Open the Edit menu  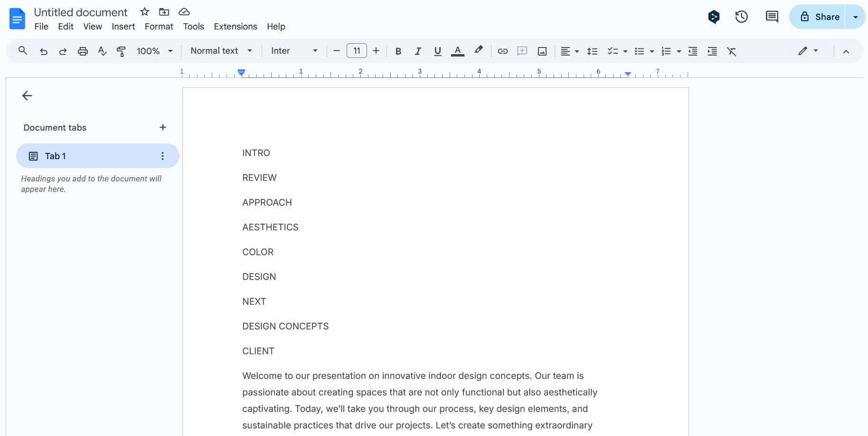[x=66, y=27]
